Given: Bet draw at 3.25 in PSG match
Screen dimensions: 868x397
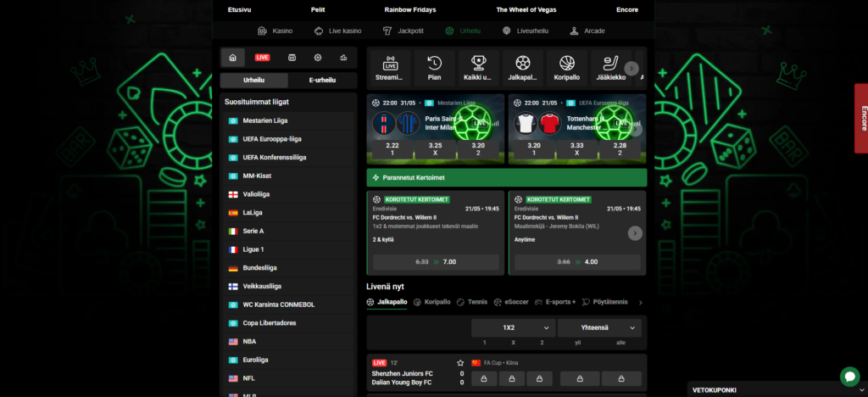Looking at the screenshot, I should tap(435, 149).
